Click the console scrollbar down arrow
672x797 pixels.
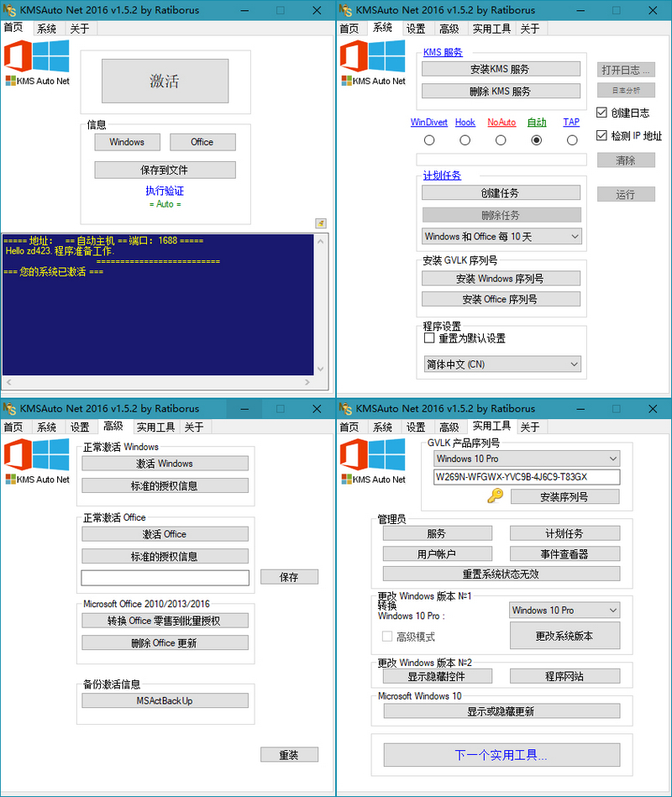coord(320,368)
